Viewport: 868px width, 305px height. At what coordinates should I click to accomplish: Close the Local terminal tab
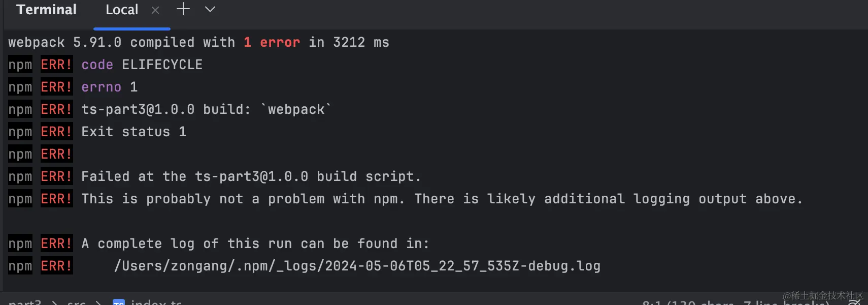coord(155,10)
